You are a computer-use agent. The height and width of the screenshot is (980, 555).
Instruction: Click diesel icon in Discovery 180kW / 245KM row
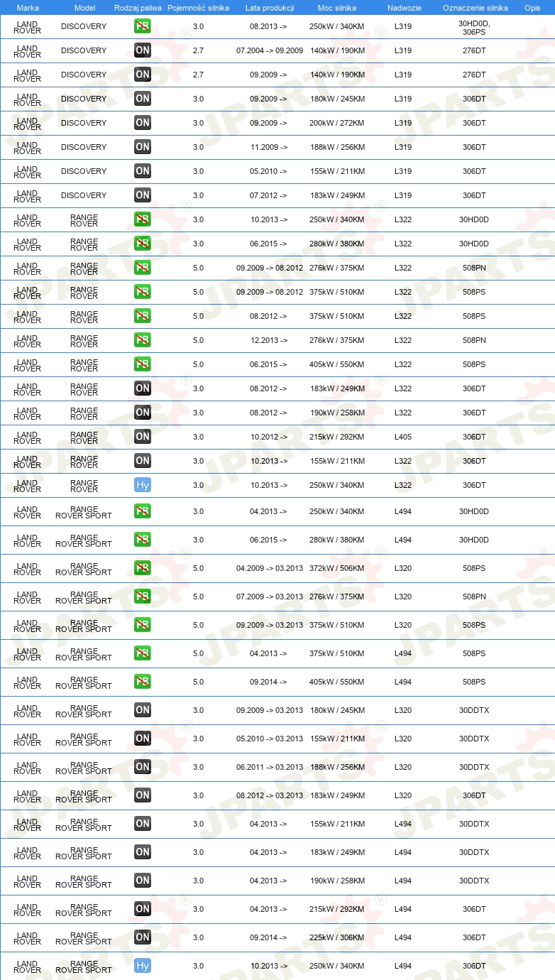143,99
